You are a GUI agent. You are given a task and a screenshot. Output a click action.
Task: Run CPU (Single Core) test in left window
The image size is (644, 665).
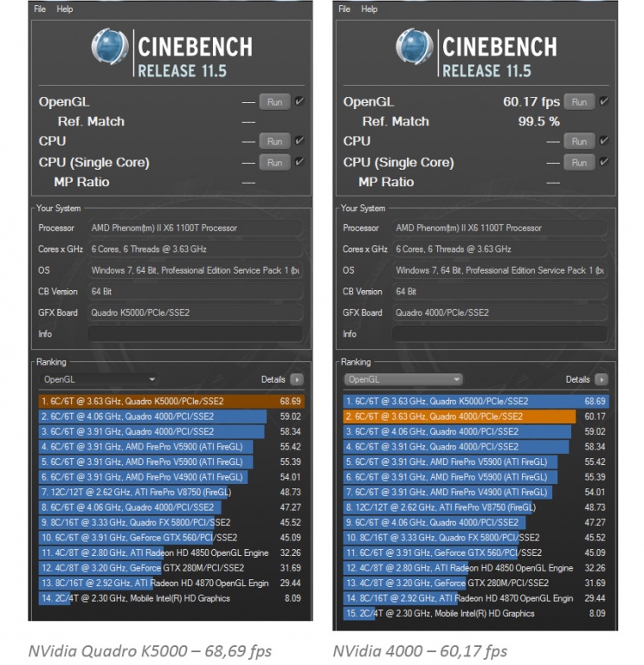click(x=274, y=163)
